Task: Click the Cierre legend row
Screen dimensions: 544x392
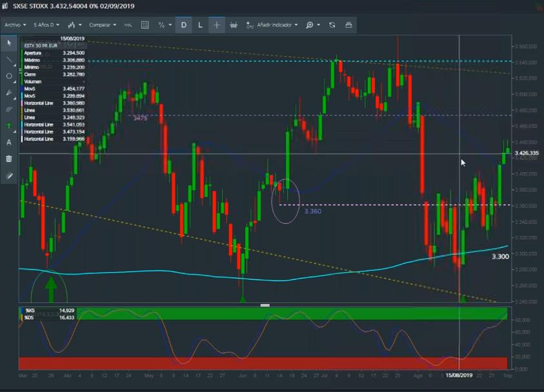Action: tap(54, 75)
